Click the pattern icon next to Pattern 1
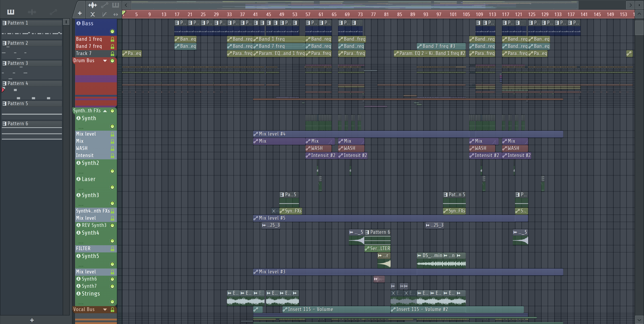This screenshot has width=644, height=324. pos(4,23)
